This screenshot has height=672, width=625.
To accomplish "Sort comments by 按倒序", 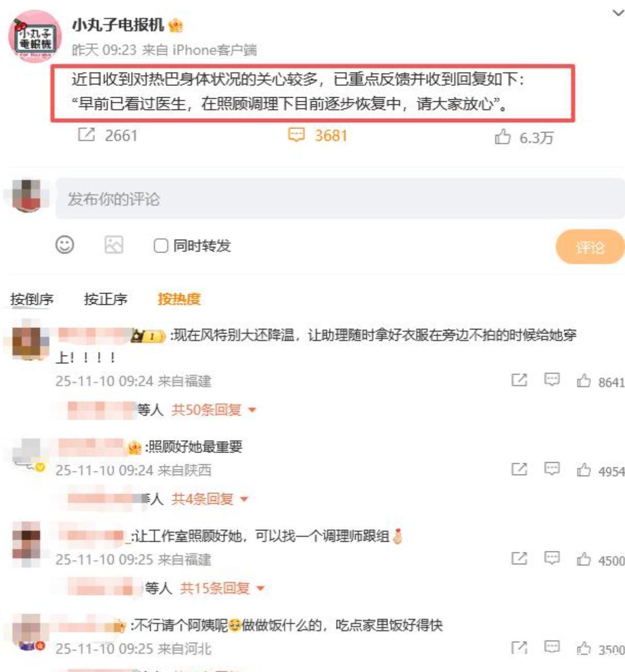I will tap(32, 299).
